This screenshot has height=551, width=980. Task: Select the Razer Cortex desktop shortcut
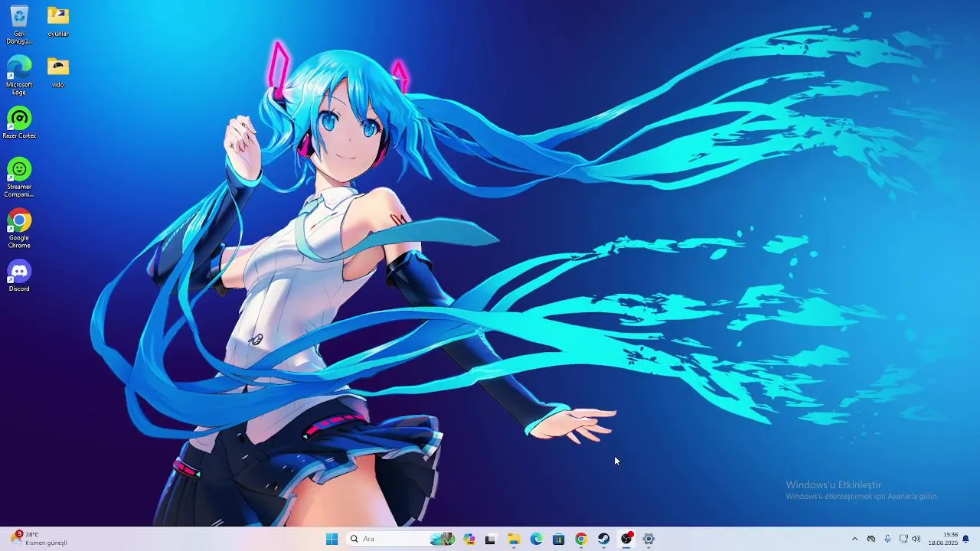(19, 122)
